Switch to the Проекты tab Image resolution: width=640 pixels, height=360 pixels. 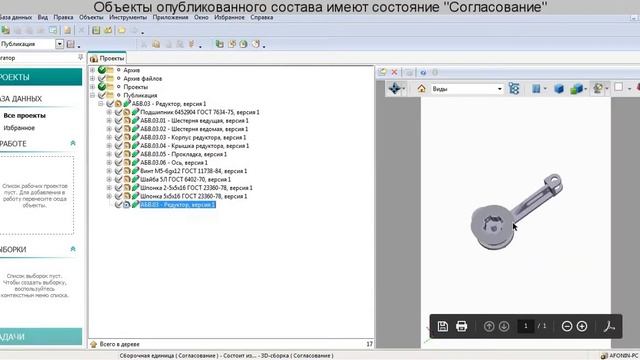coord(107,58)
